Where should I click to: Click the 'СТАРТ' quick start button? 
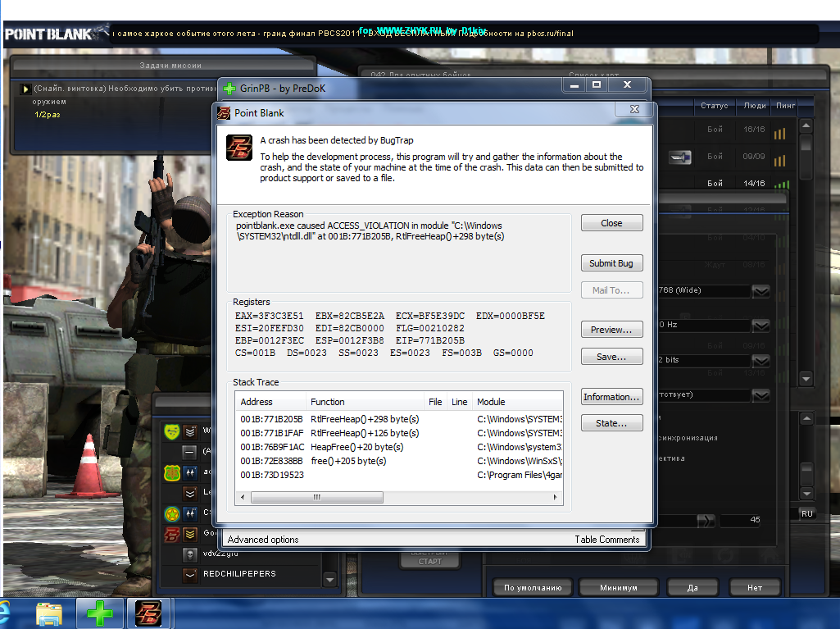[x=429, y=561]
